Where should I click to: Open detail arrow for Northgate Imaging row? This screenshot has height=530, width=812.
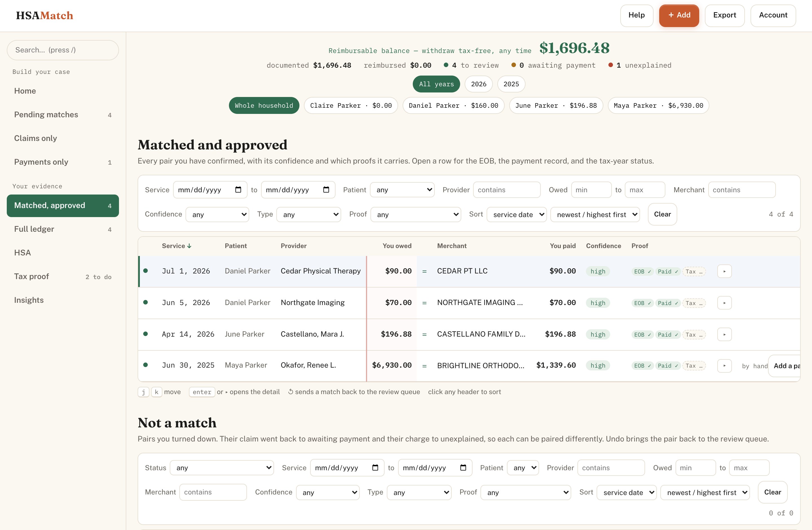coord(724,303)
